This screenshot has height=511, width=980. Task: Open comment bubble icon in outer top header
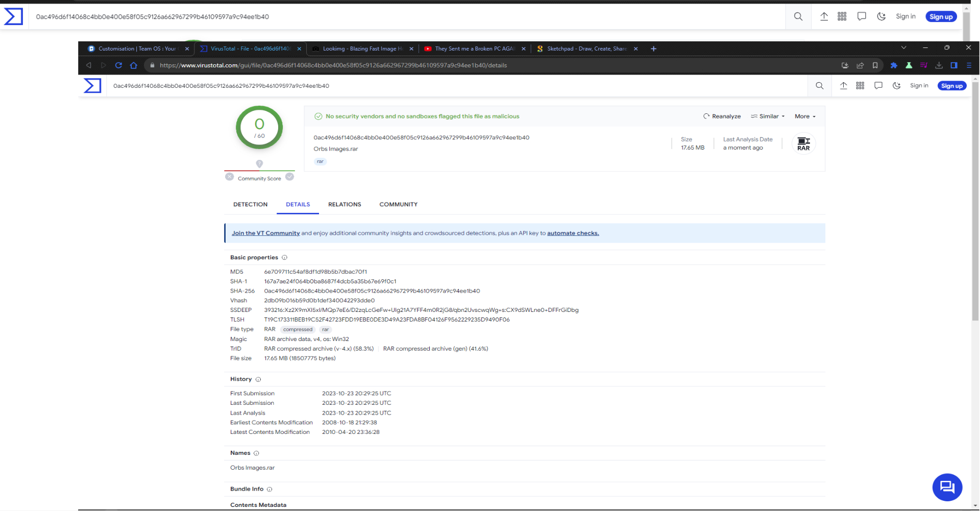(862, 16)
